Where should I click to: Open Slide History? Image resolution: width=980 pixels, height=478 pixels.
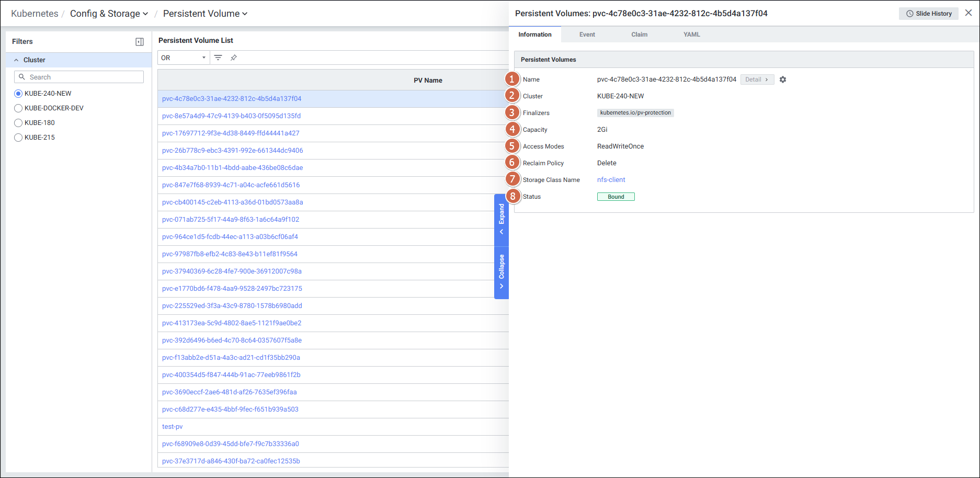coord(928,14)
